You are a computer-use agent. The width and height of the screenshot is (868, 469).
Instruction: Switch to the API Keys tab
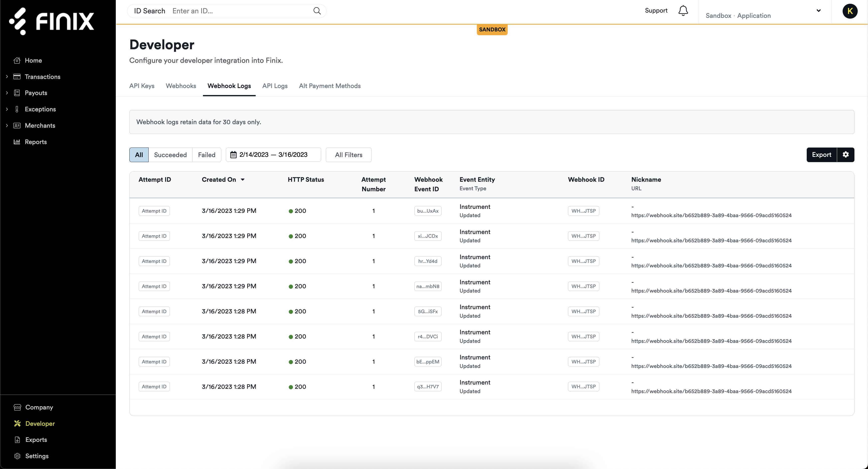142,86
